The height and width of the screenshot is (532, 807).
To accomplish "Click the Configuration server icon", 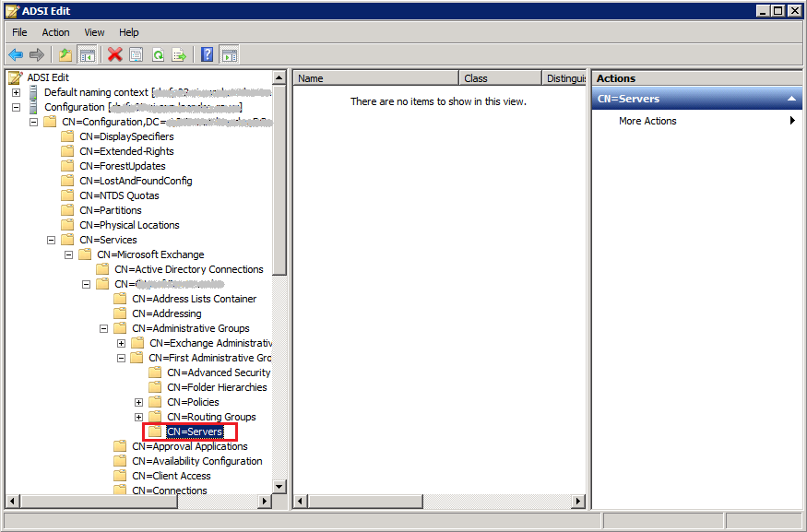I will (x=33, y=107).
